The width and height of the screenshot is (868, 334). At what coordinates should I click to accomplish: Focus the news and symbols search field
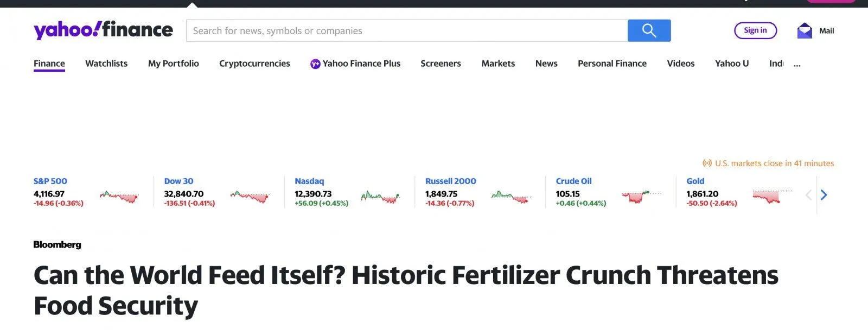tap(407, 31)
